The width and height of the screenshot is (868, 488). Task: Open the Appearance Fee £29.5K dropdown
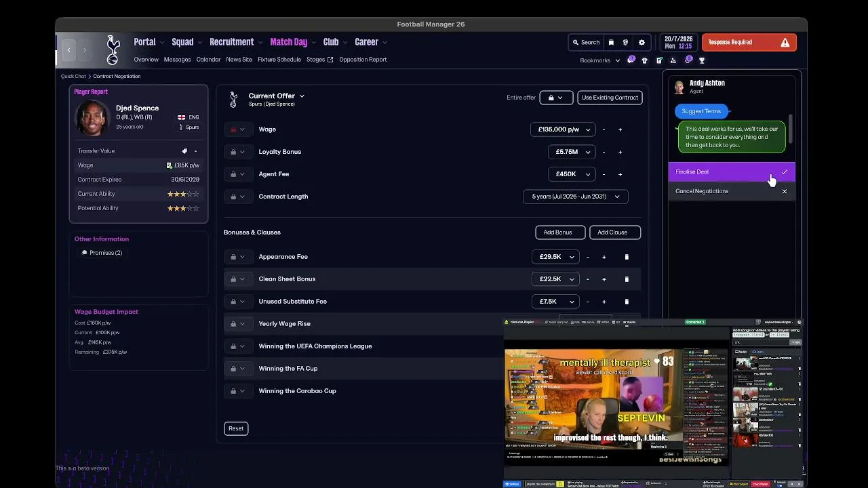coord(555,257)
